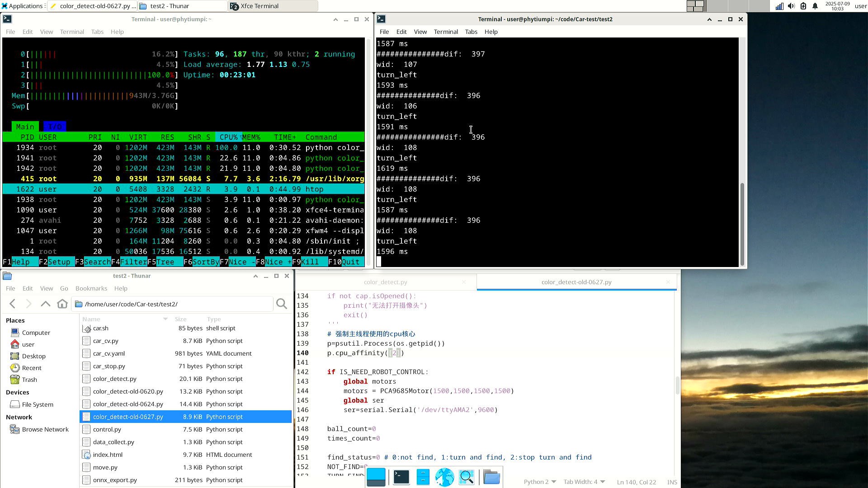The image size is (868, 488).
Task: Sort Thunar list by Size column
Action: [x=186, y=319]
